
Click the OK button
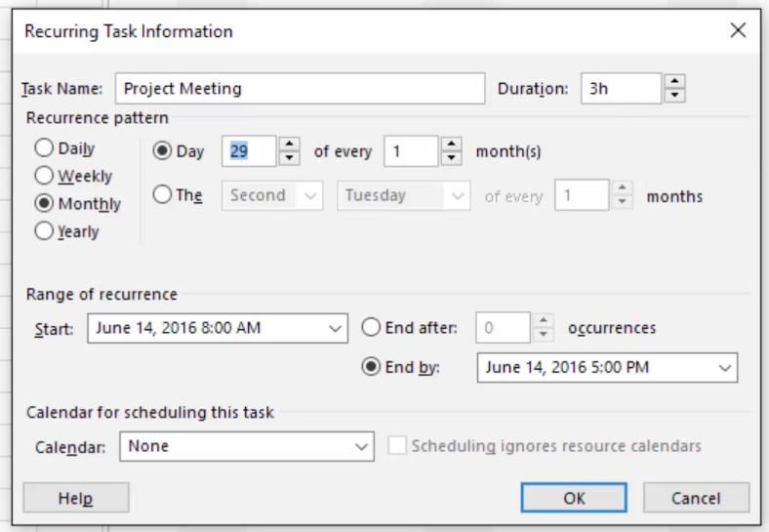tap(574, 498)
